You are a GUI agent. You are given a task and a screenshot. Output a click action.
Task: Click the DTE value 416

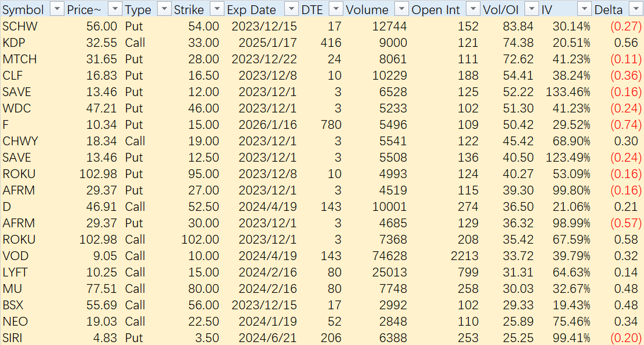(x=332, y=43)
